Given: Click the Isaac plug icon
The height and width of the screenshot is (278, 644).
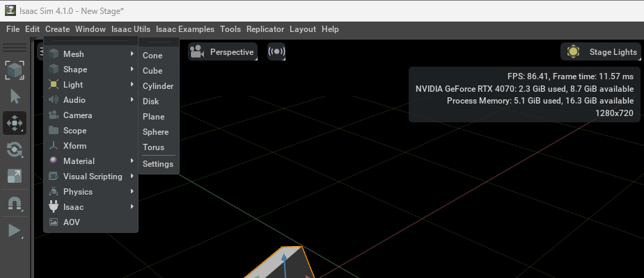Looking at the screenshot, I should click(x=54, y=207).
